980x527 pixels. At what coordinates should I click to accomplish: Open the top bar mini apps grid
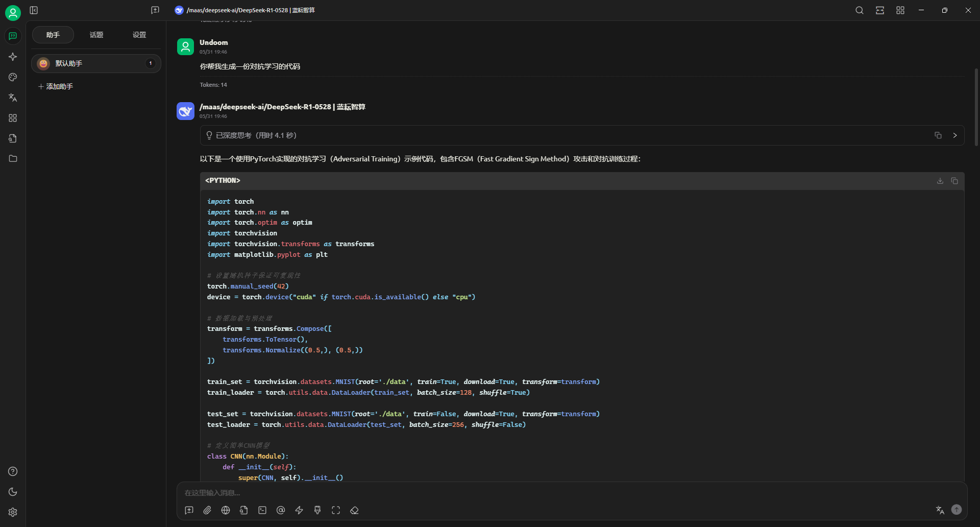(900, 10)
